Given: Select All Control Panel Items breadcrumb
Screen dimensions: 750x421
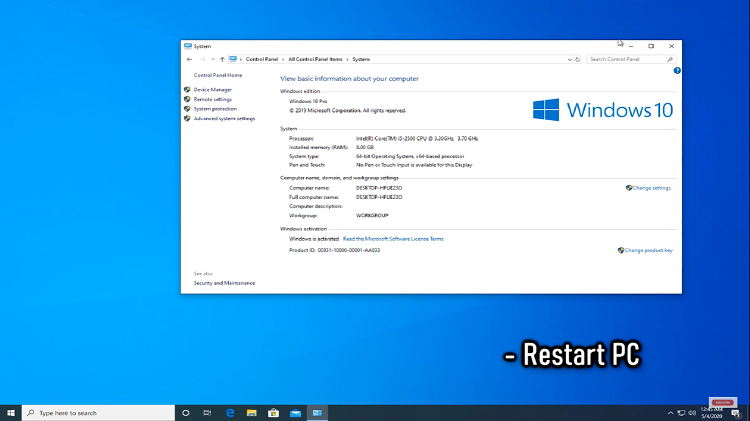Looking at the screenshot, I should tap(315, 59).
